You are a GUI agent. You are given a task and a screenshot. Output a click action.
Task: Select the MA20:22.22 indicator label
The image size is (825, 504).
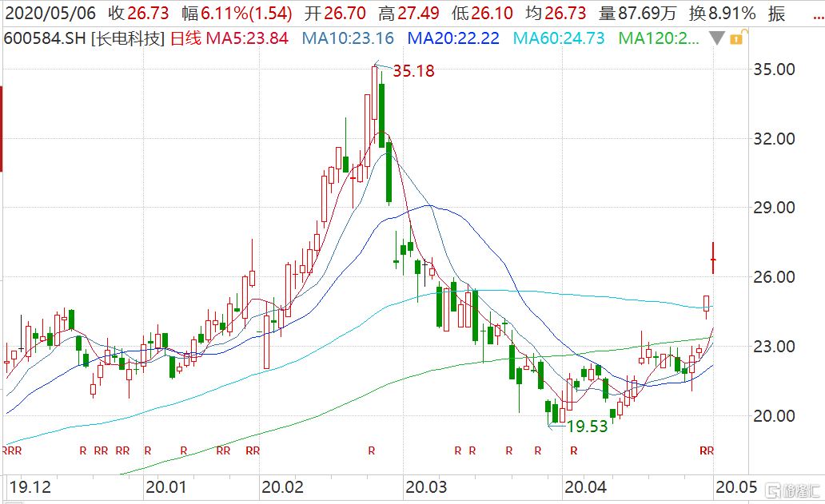453,38
